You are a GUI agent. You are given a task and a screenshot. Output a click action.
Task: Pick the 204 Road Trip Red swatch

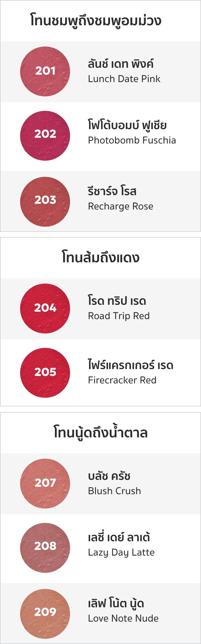click(x=45, y=309)
